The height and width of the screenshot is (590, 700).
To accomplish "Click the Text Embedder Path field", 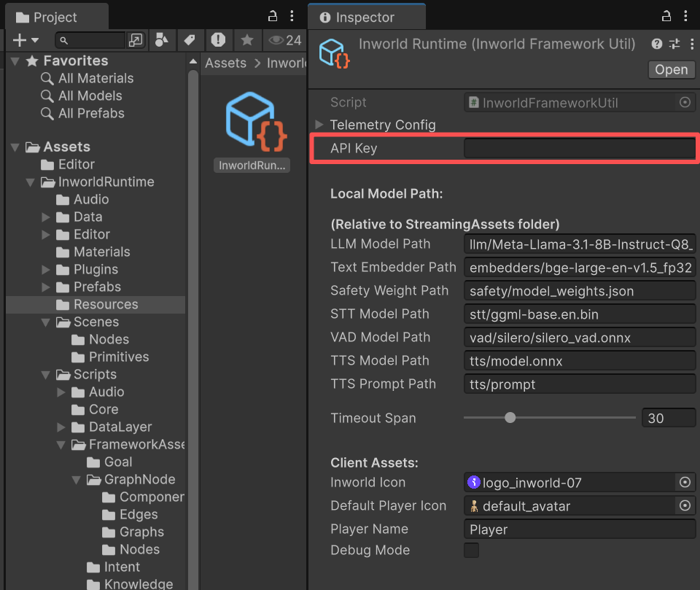I will [x=580, y=268].
